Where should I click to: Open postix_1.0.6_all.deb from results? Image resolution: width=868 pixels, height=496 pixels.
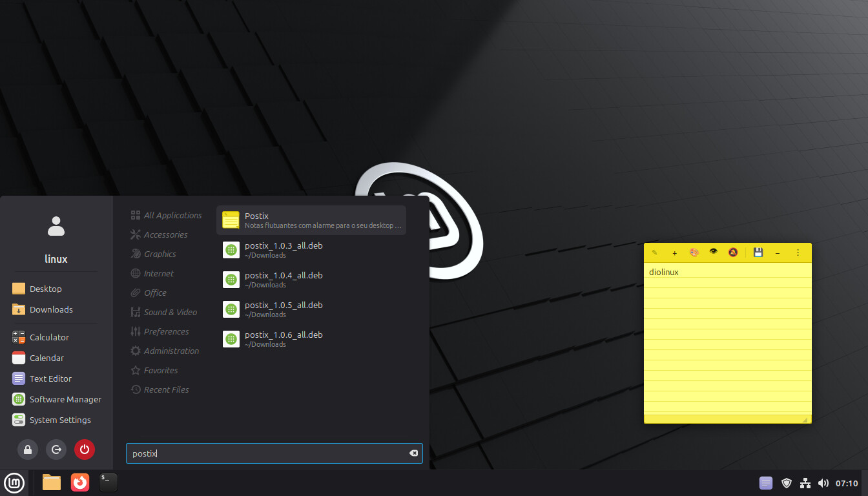[311, 339]
